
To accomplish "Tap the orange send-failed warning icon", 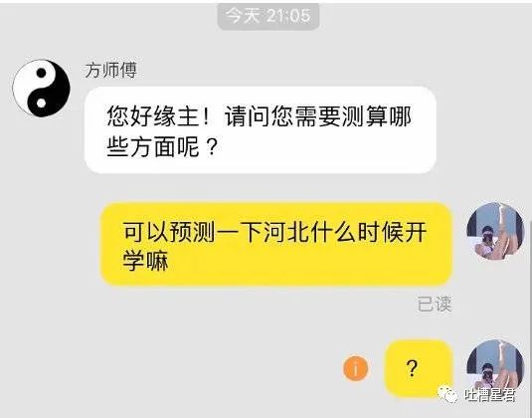I will 356,368.
